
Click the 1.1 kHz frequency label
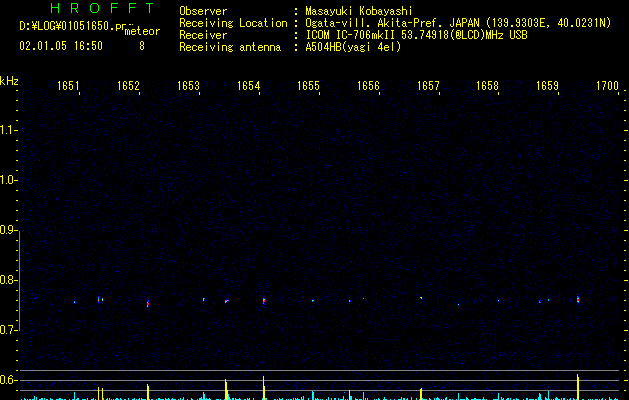pyautogui.click(x=8, y=130)
